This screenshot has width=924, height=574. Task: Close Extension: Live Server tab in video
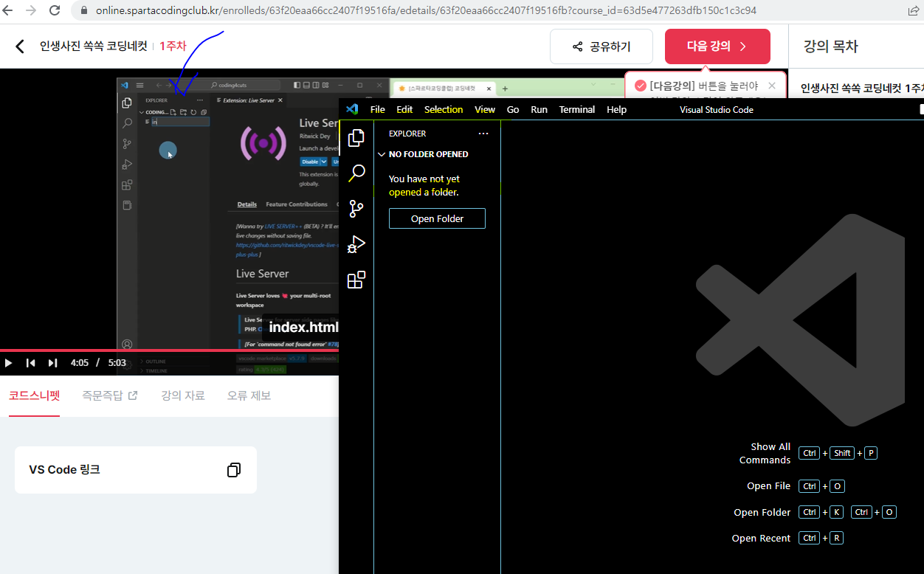coord(280,100)
